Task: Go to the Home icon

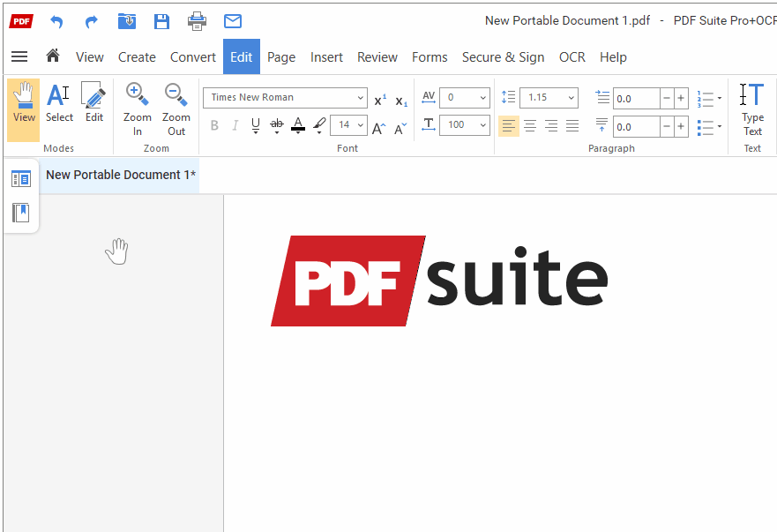Action: pyautogui.click(x=53, y=56)
